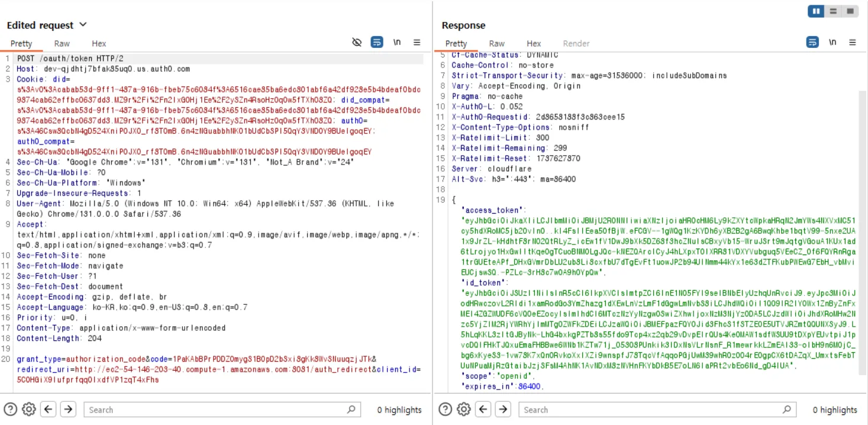Select the Pretty tab in request pane
Image resolution: width=868 pixels, height=425 pixels.
pyautogui.click(x=21, y=43)
